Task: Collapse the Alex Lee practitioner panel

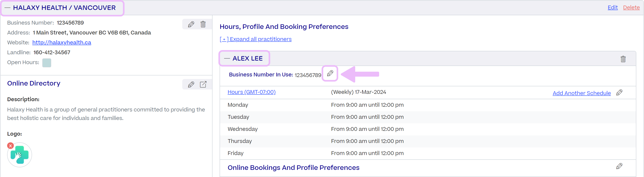Action: tap(227, 58)
